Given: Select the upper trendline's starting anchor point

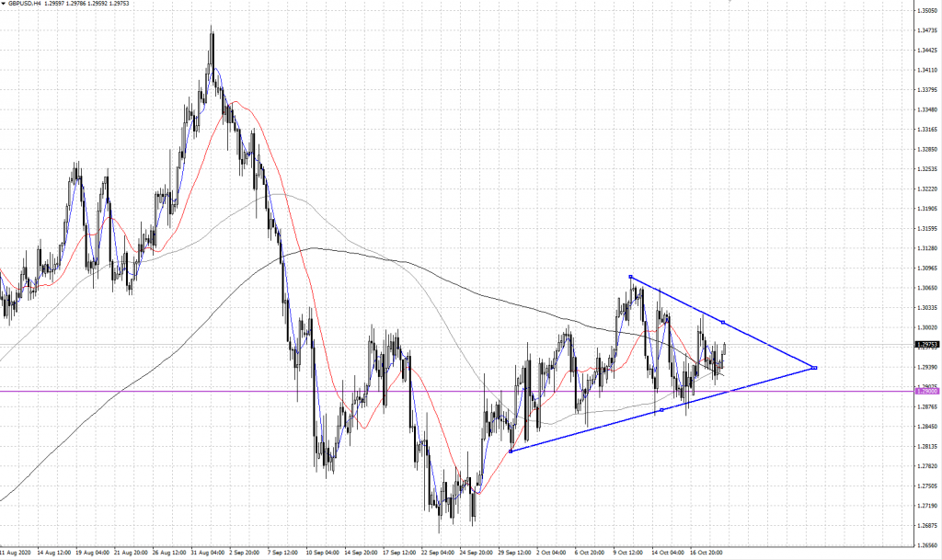Looking at the screenshot, I should click(630, 277).
